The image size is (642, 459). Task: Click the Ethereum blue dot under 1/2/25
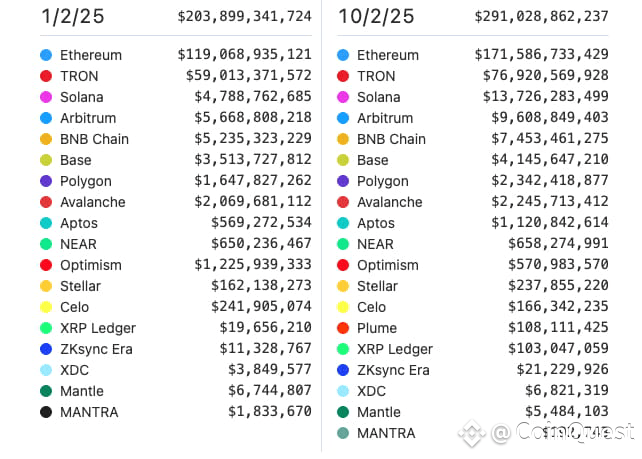coord(46,55)
